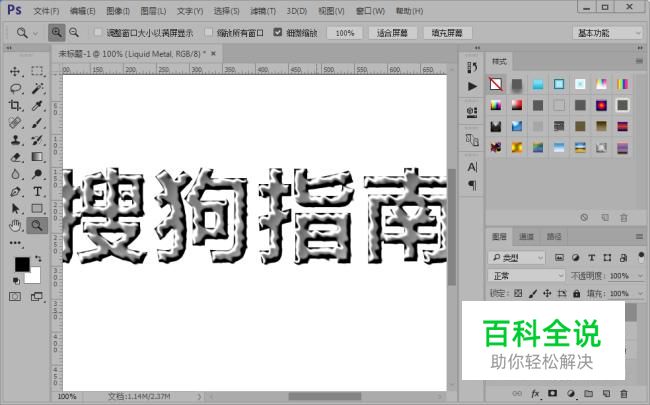
Task: Select the Eyedropper tool
Action: [37, 105]
